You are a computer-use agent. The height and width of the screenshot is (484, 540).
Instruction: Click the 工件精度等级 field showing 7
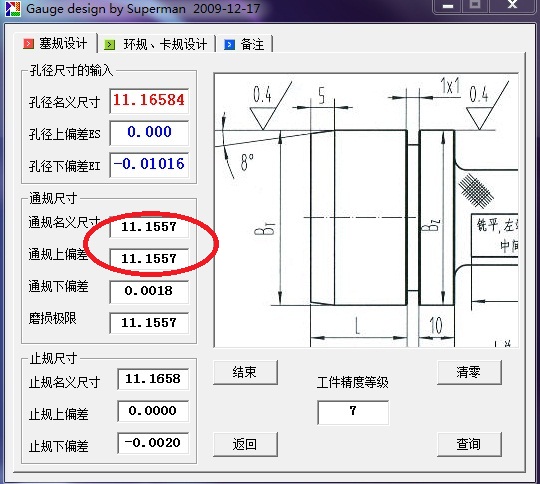(x=353, y=412)
